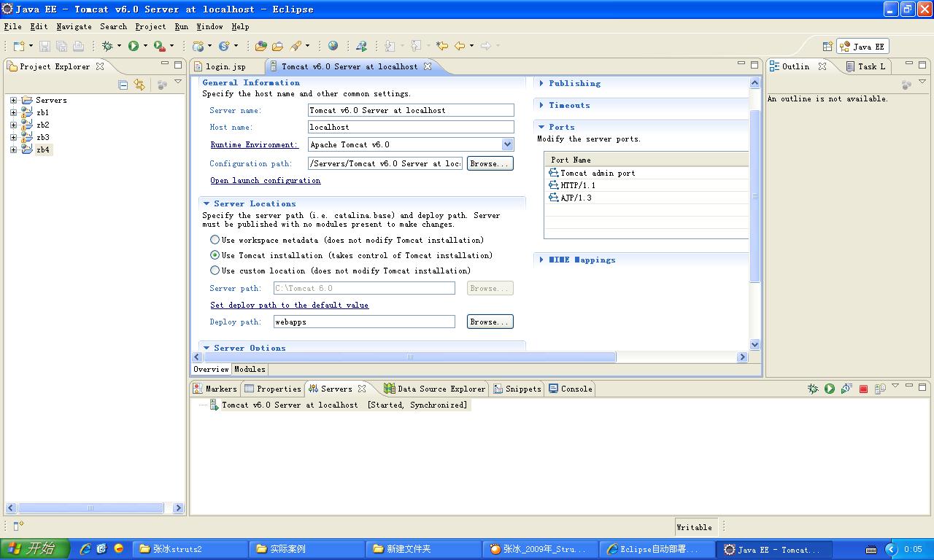Expand the zb4 project node
The width and height of the screenshot is (934, 560).
click(x=13, y=149)
